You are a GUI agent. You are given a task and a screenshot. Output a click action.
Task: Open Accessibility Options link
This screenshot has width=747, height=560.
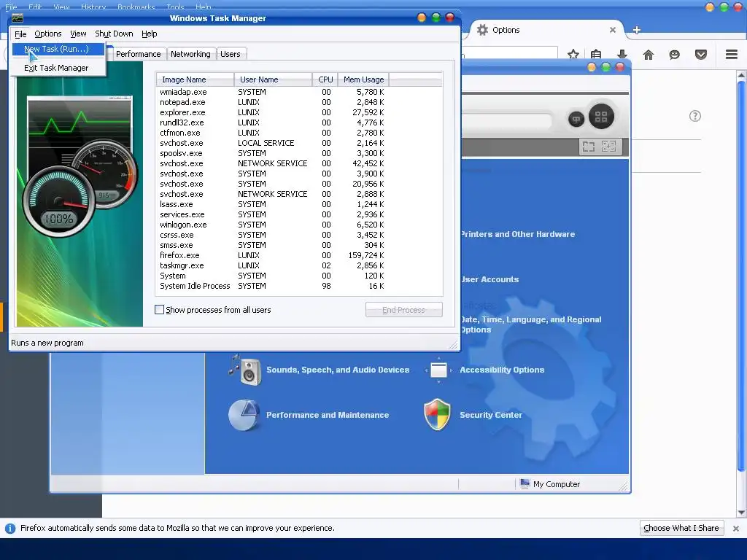coord(502,370)
